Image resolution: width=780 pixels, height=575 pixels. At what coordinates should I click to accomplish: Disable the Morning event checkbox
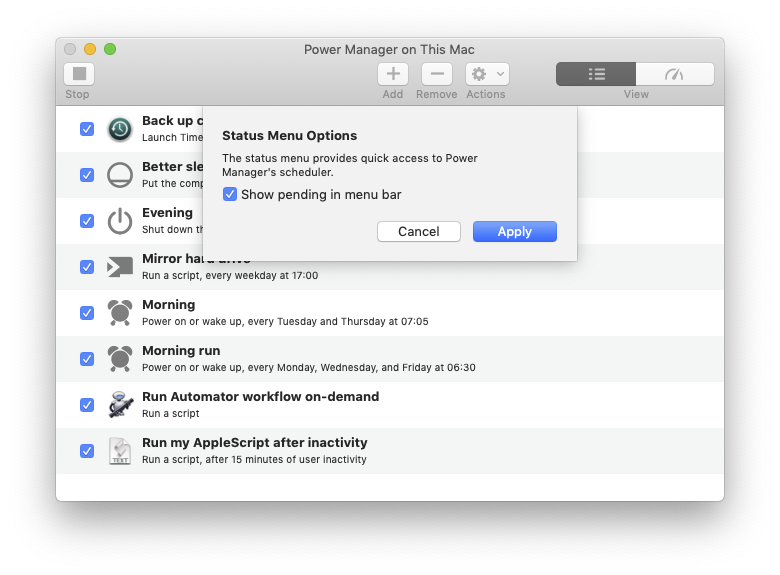pos(87,313)
